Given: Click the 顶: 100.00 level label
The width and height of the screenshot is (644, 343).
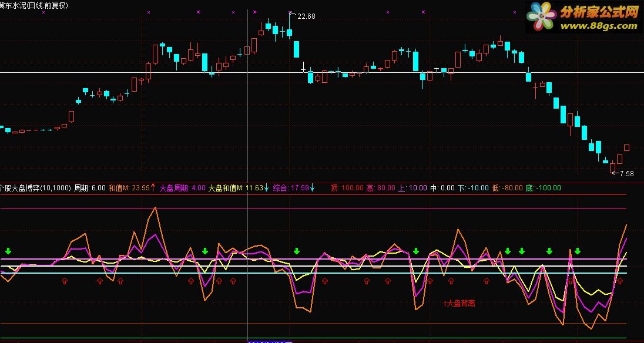Looking at the screenshot, I should click(347, 188).
